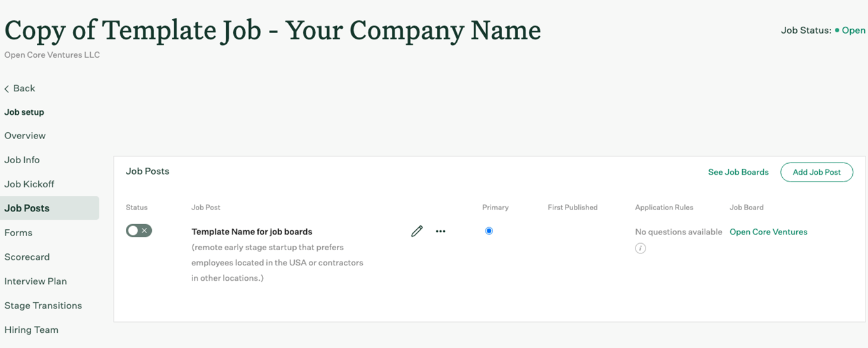Click the Open job status indicator
868x348 pixels.
pyautogui.click(x=850, y=30)
